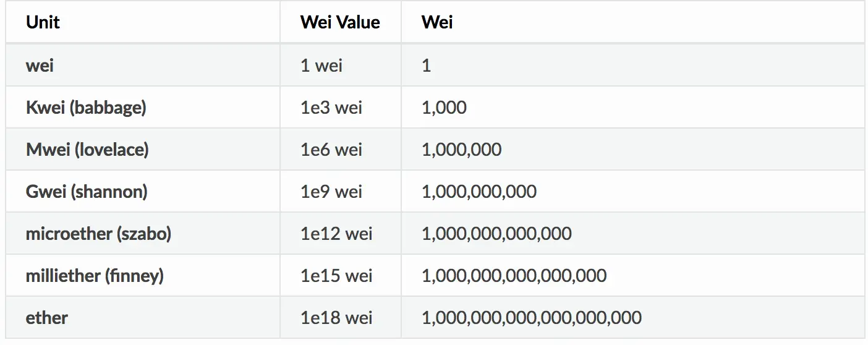868x345 pixels.
Task: Click the 1 wei value cell
Action: pyautogui.click(x=321, y=65)
